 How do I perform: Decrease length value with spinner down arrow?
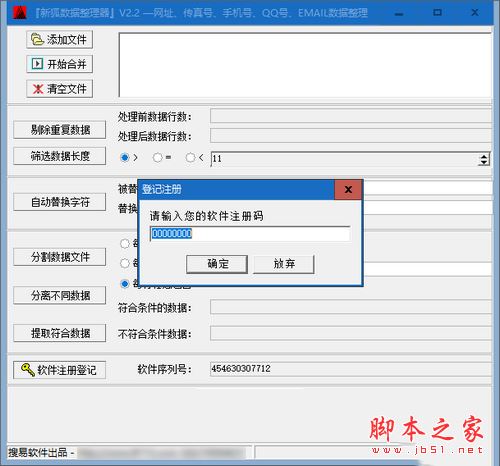(484, 162)
